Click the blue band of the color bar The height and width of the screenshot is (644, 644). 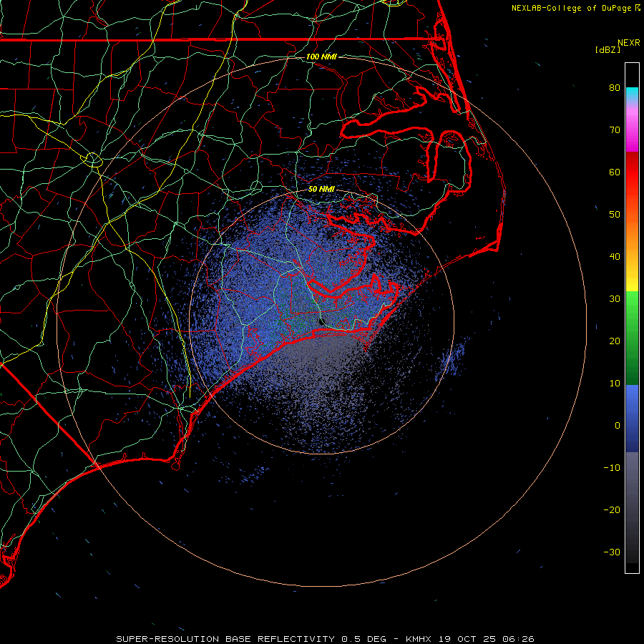(632, 418)
